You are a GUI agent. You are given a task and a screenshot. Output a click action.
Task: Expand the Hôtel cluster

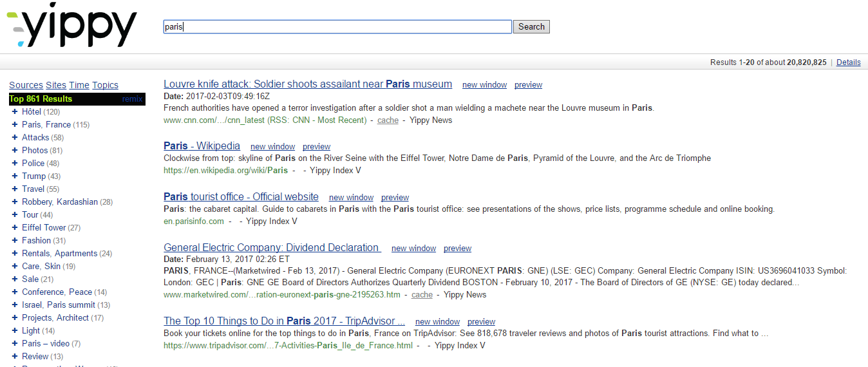[15, 112]
